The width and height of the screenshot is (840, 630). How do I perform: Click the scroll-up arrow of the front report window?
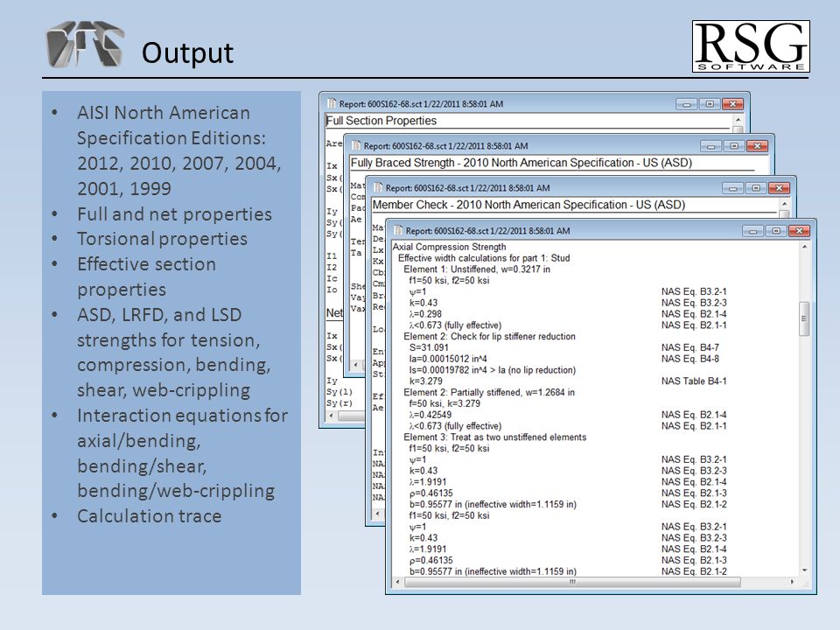(804, 247)
